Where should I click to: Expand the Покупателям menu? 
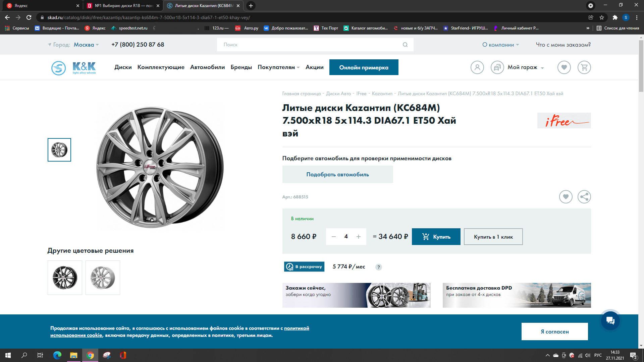click(278, 67)
